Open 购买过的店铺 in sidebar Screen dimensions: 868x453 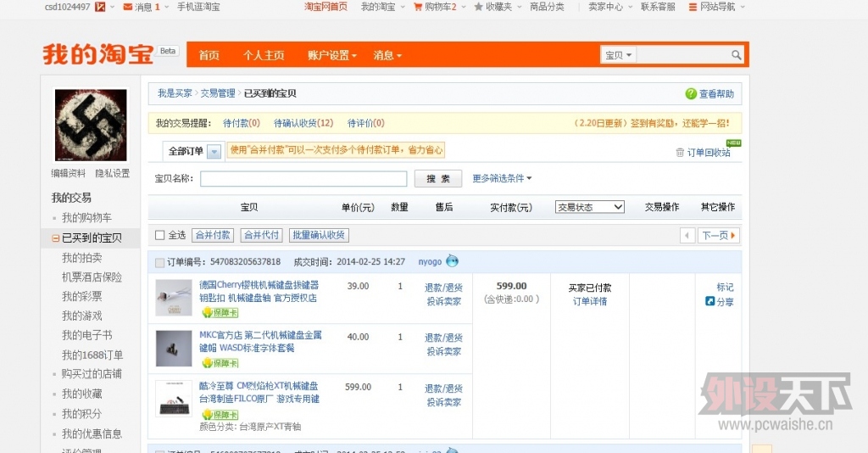pyautogui.click(x=92, y=374)
